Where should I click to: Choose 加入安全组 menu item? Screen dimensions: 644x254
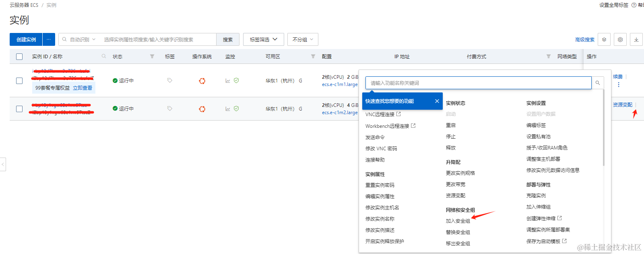pyautogui.click(x=458, y=221)
